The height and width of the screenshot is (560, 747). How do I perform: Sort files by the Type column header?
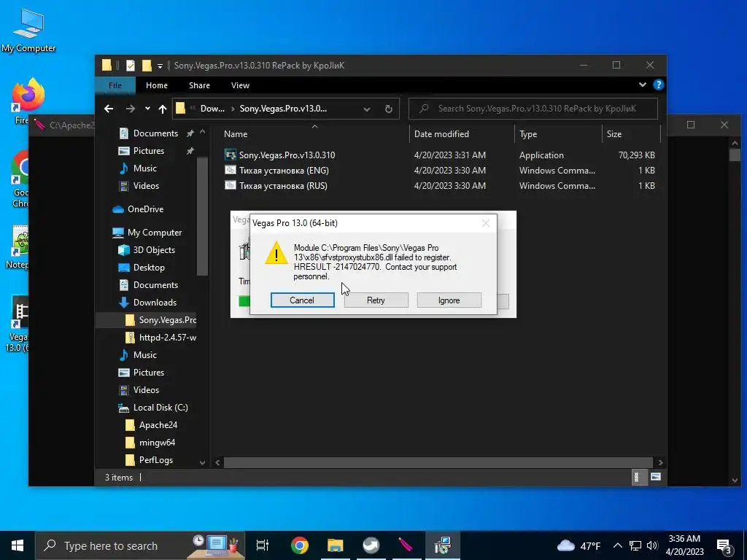(528, 134)
